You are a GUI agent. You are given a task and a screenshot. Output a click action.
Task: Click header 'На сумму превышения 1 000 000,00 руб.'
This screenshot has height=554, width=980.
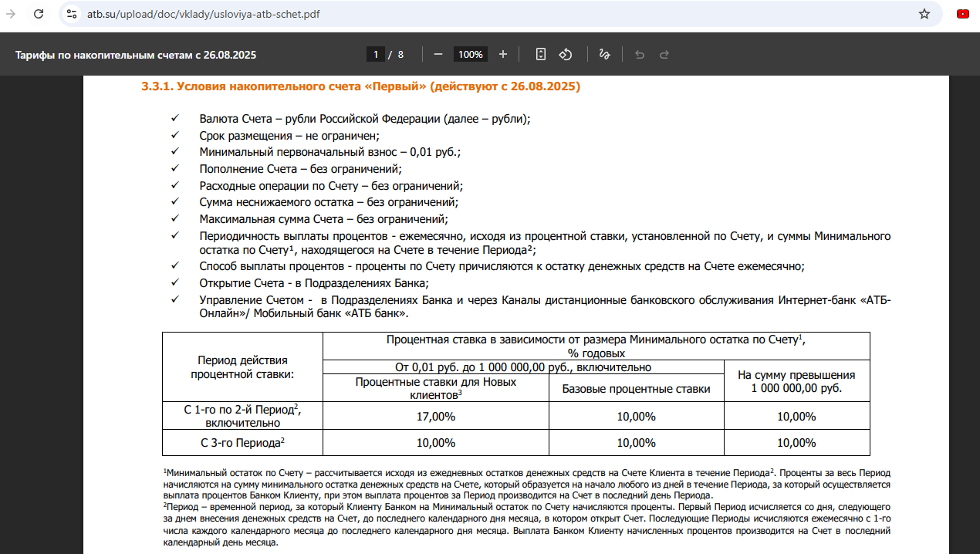796,381
